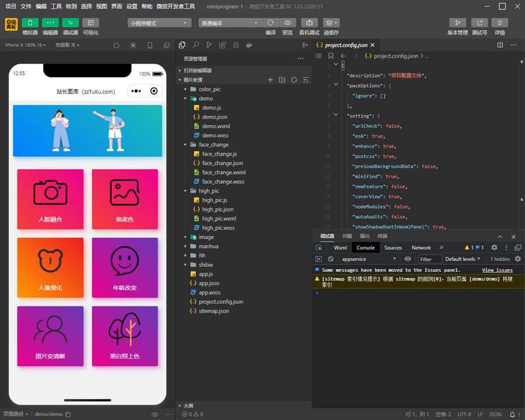Open the 小程序模式 mode dropdown
The image size is (525, 420).
[x=159, y=23]
